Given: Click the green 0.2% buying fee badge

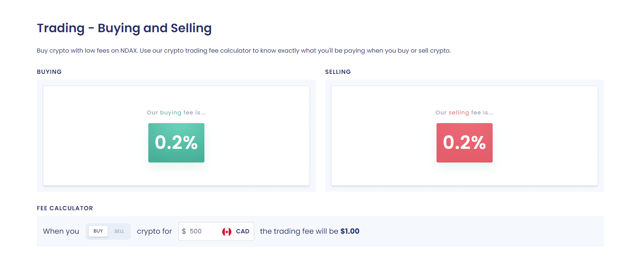Looking at the screenshot, I should (x=176, y=143).
